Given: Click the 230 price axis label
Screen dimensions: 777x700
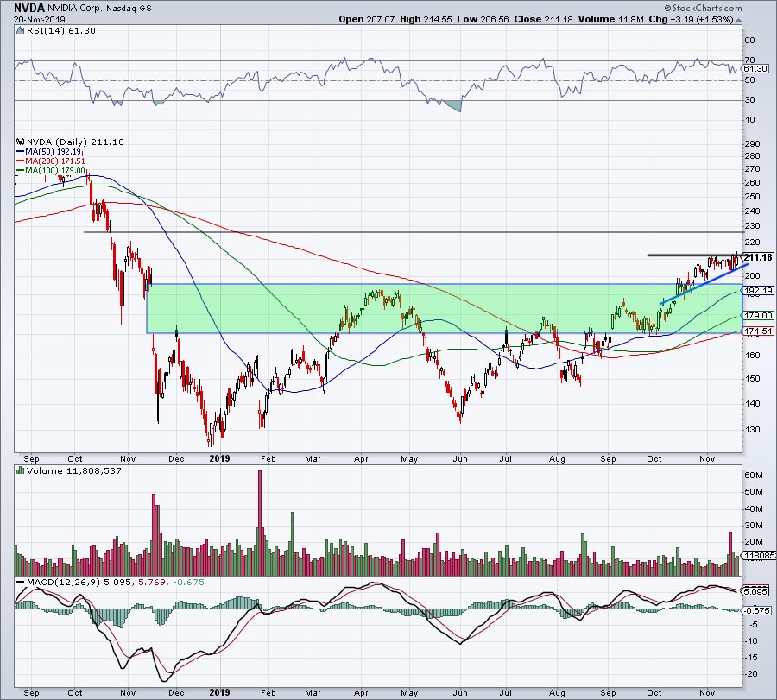Looking at the screenshot, I should [x=752, y=226].
